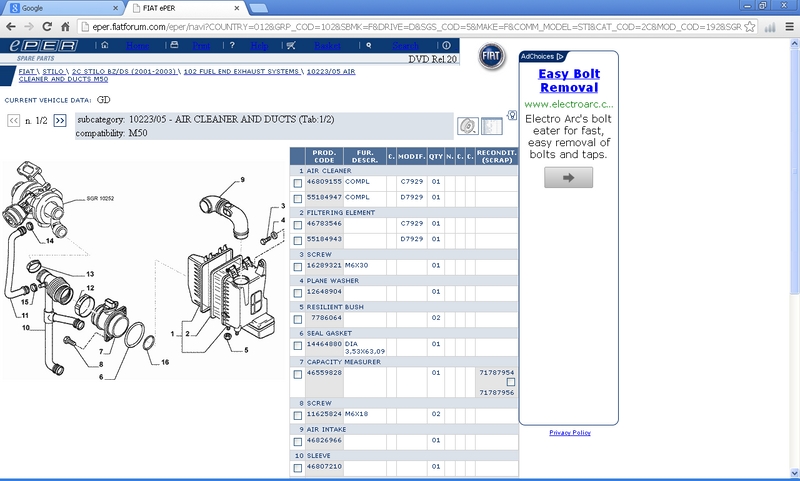Click the Easy Bolt Removal ad link
This screenshot has width=800, height=481.
click(x=568, y=81)
